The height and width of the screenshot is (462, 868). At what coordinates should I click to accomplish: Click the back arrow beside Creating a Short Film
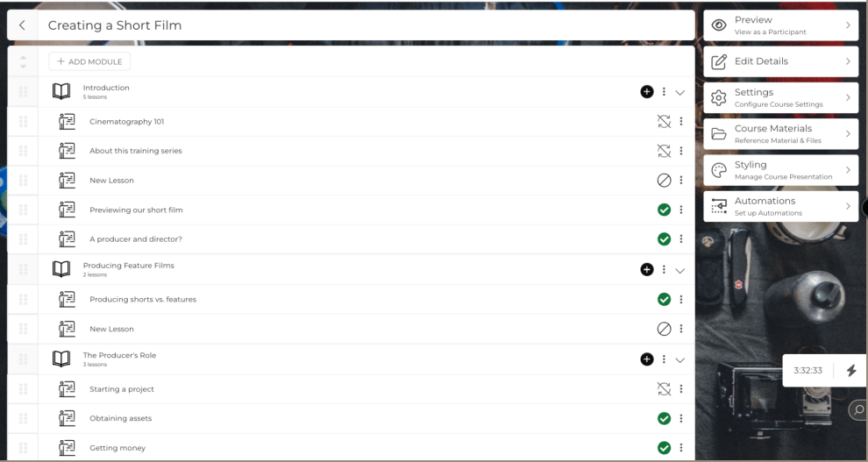(x=22, y=25)
